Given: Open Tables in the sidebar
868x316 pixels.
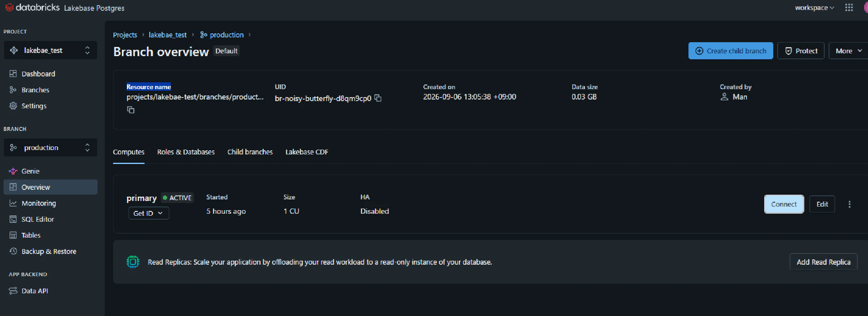Looking at the screenshot, I should 51,235.
